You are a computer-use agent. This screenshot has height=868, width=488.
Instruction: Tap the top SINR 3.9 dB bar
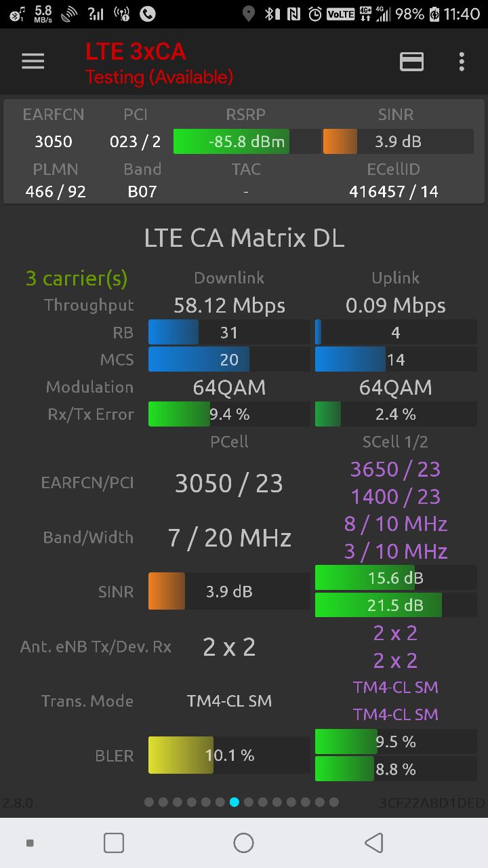398,142
